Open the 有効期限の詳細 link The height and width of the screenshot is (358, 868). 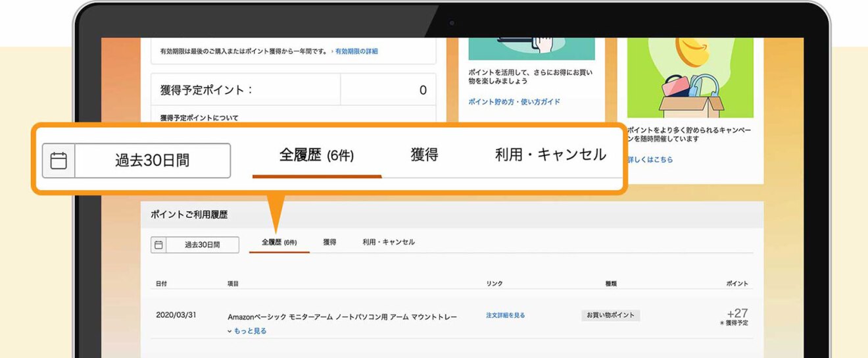point(354,51)
